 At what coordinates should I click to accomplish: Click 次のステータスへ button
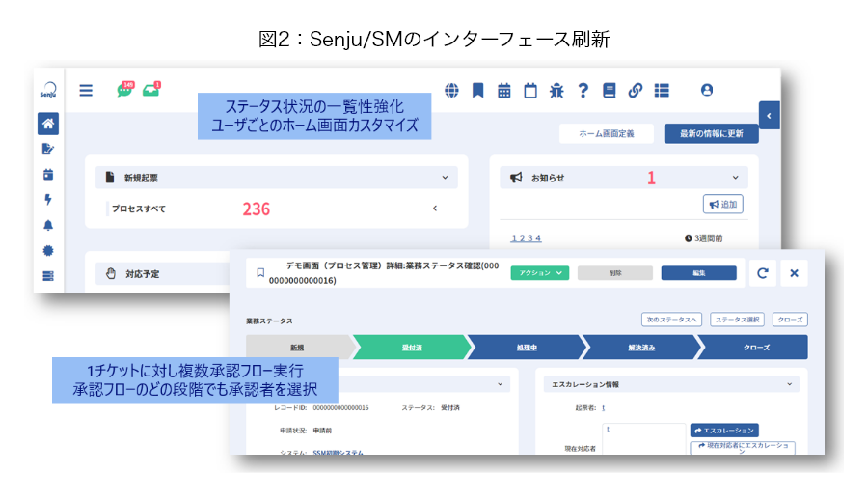pos(671,320)
